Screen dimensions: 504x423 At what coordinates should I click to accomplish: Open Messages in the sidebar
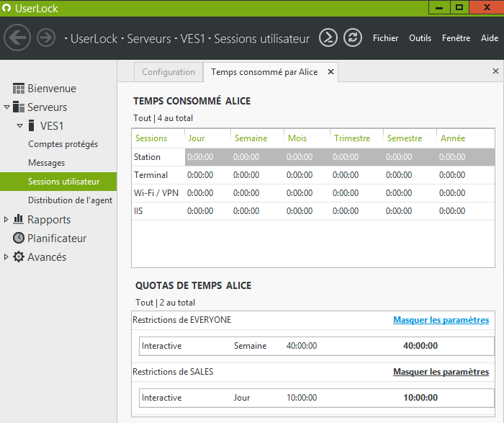click(46, 163)
